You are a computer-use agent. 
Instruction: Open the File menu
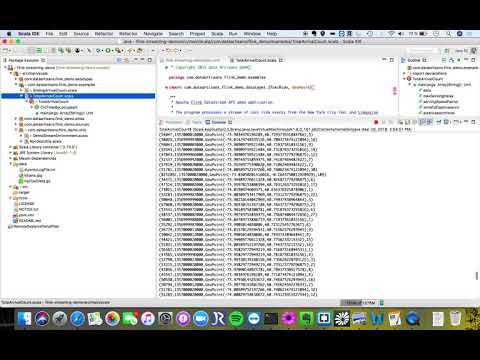tap(49, 34)
